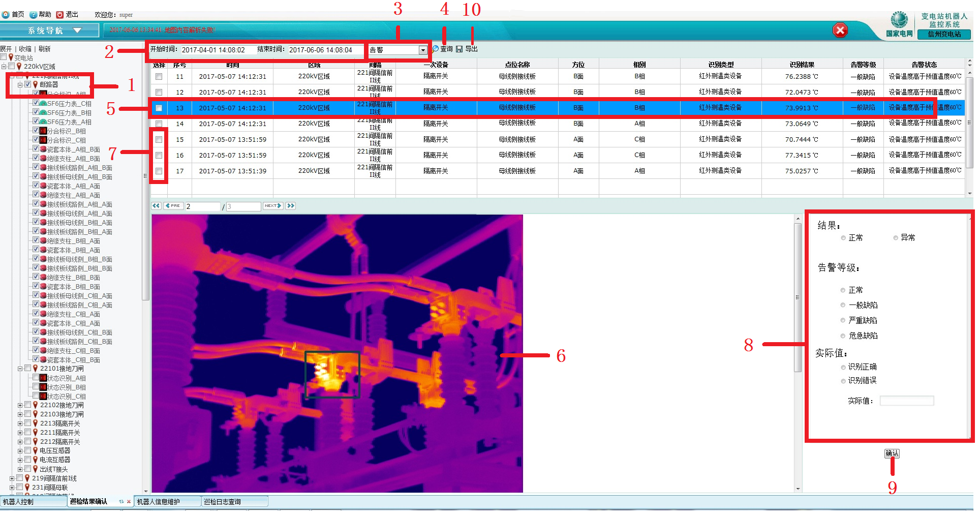Click the Exit (退出) icon
Image resolution: width=980 pixels, height=517 pixels.
pos(60,15)
